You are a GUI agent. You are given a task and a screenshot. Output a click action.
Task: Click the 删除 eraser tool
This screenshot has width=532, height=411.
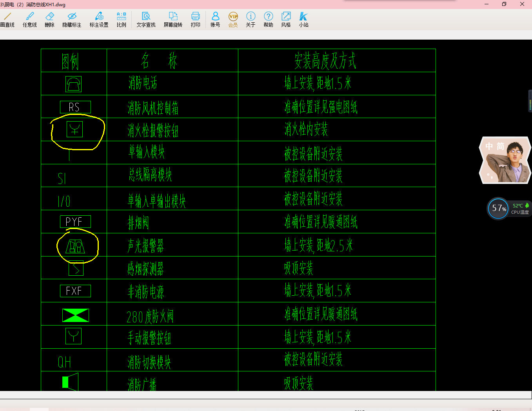pyautogui.click(x=49, y=20)
